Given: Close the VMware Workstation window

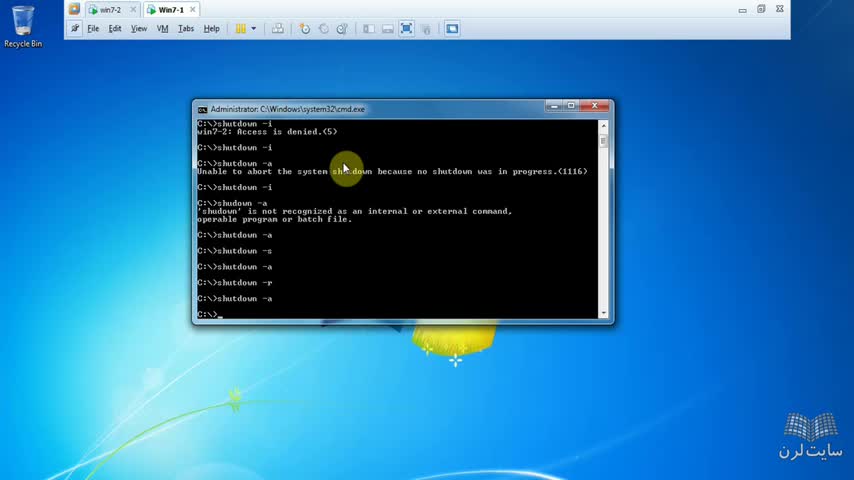Looking at the screenshot, I should pyautogui.click(x=779, y=9).
